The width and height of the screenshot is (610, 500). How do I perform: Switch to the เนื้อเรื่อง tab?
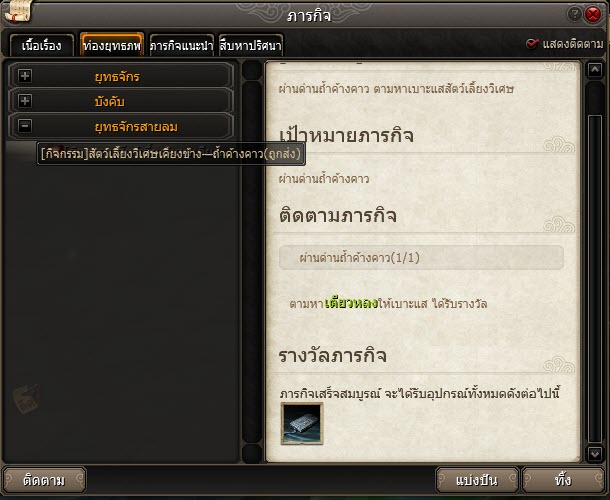click(x=42, y=46)
